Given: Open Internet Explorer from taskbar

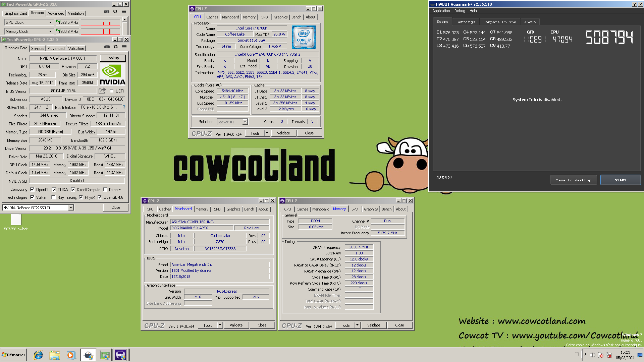Looking at the screenshot, I should pos(38,355).
